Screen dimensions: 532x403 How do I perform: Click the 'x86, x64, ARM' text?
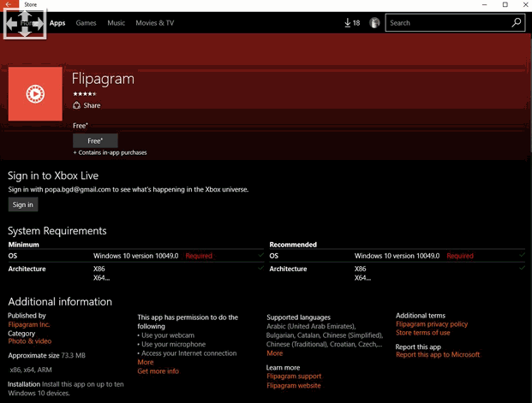click(x=31, y=370)
